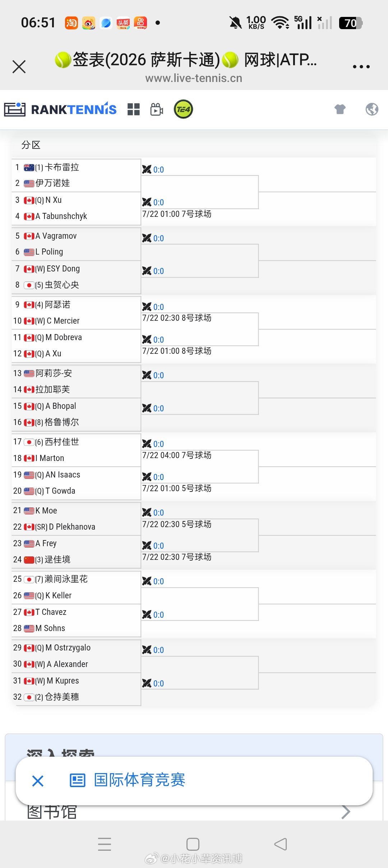The width and height of the screenshot is (388, 868).
Task: Open the 国际体育竞赛 suggestion
Action: pos(139,780)
